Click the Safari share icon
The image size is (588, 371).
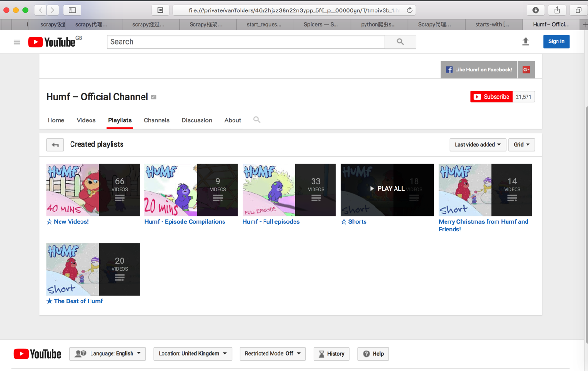(x=557, y=10)
